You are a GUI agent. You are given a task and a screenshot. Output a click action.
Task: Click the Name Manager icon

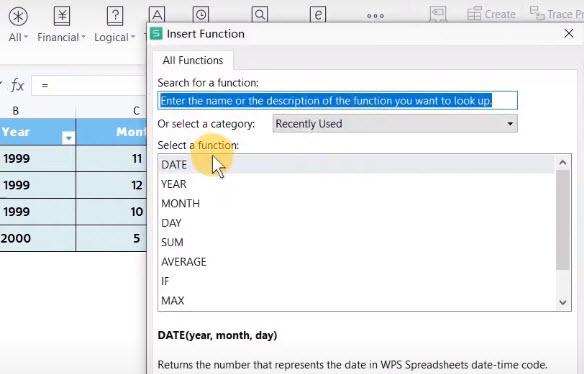(438, 15)
